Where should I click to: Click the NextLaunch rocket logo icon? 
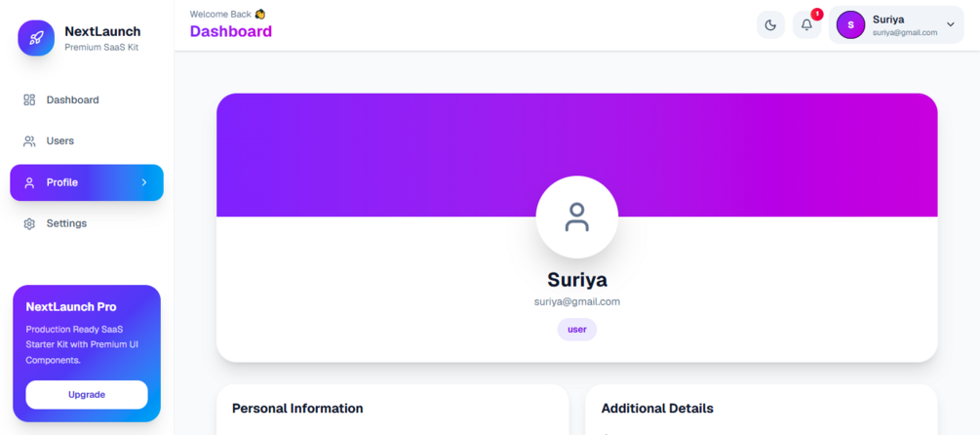pyautogui.click(x=36, y=38)
